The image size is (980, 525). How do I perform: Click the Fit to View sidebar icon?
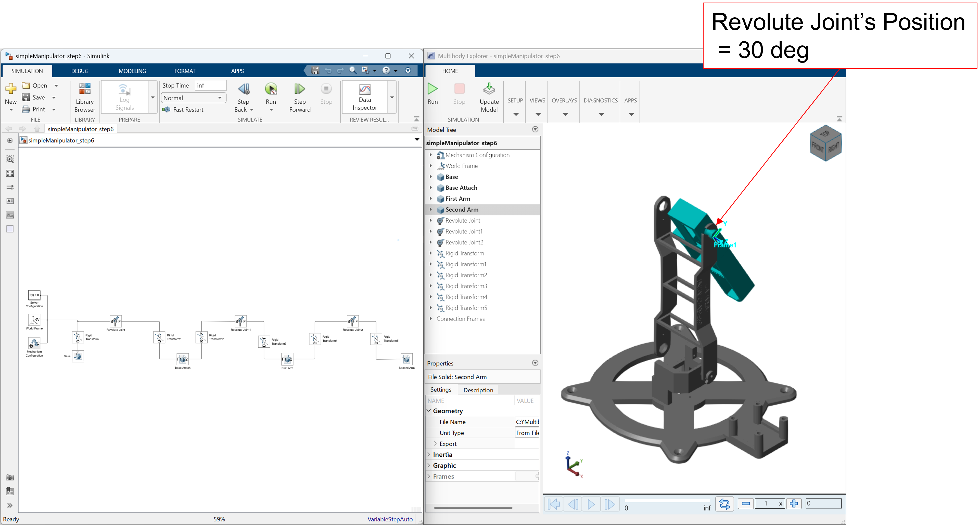(10, 174)
